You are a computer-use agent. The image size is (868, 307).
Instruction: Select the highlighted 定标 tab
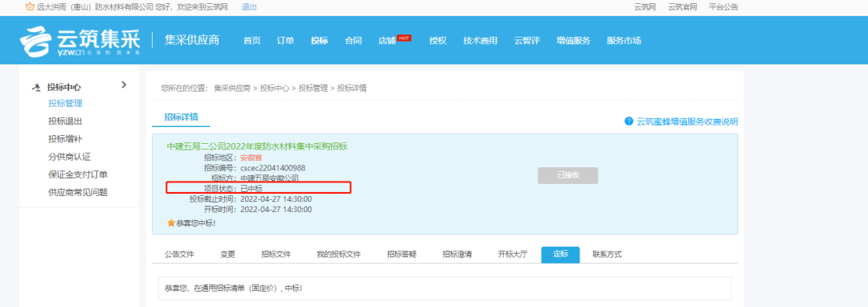(x=561, y=255)
